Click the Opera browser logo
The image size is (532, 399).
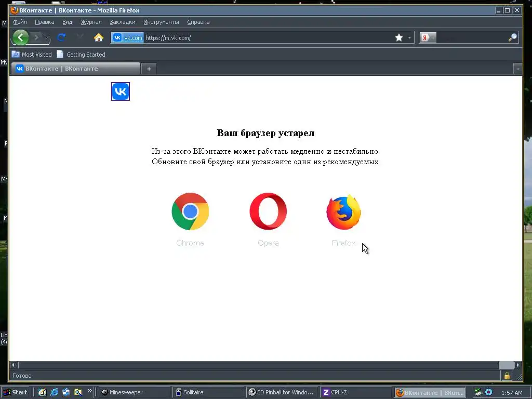coord(268,211)
